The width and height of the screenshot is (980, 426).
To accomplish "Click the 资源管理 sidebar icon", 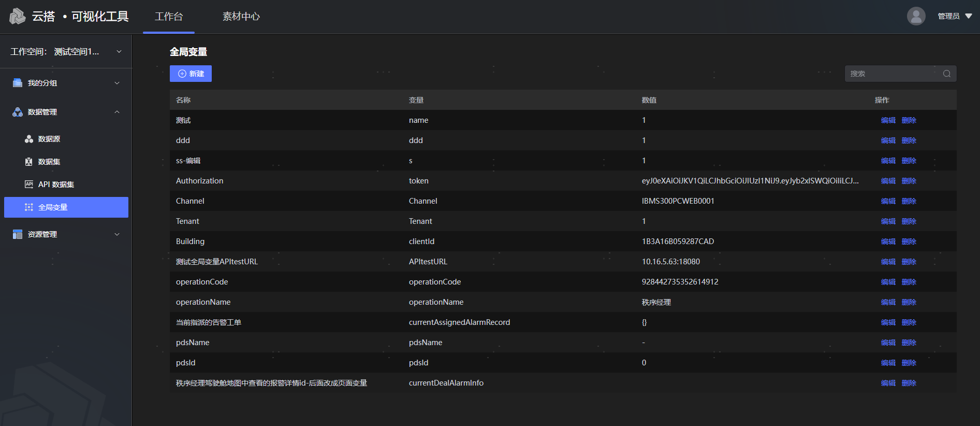I will pos(18,234).
